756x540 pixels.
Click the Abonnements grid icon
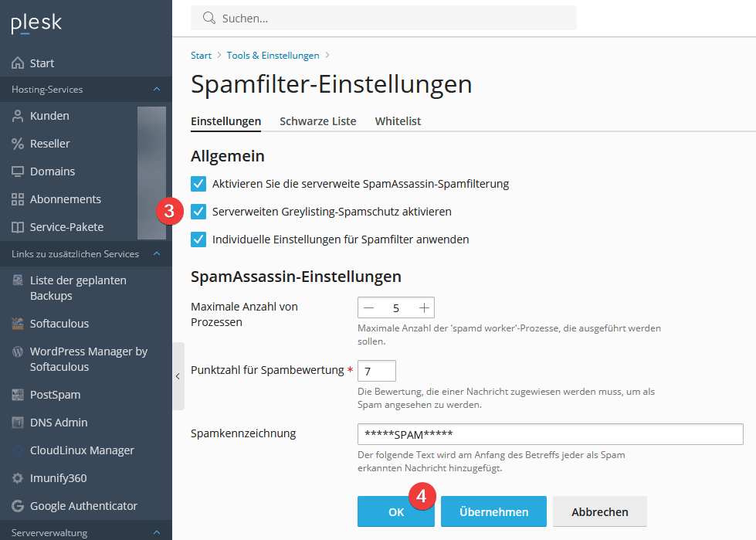[x=17, y=199]
